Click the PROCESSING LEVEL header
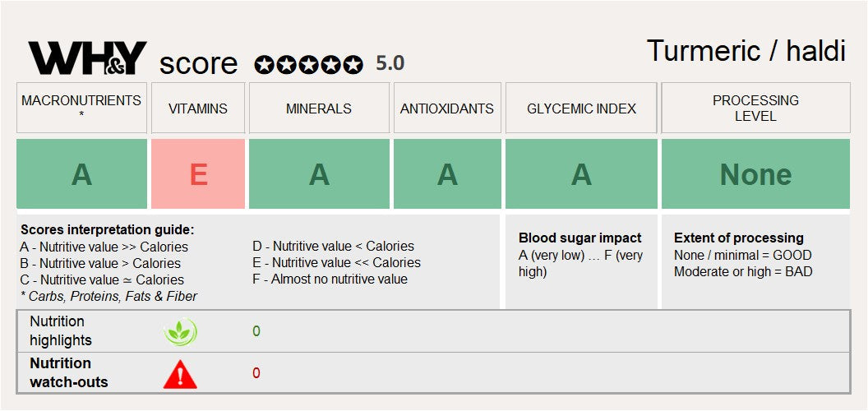The width and height of the screenshot is (868, 411). [x=755, y=108]
